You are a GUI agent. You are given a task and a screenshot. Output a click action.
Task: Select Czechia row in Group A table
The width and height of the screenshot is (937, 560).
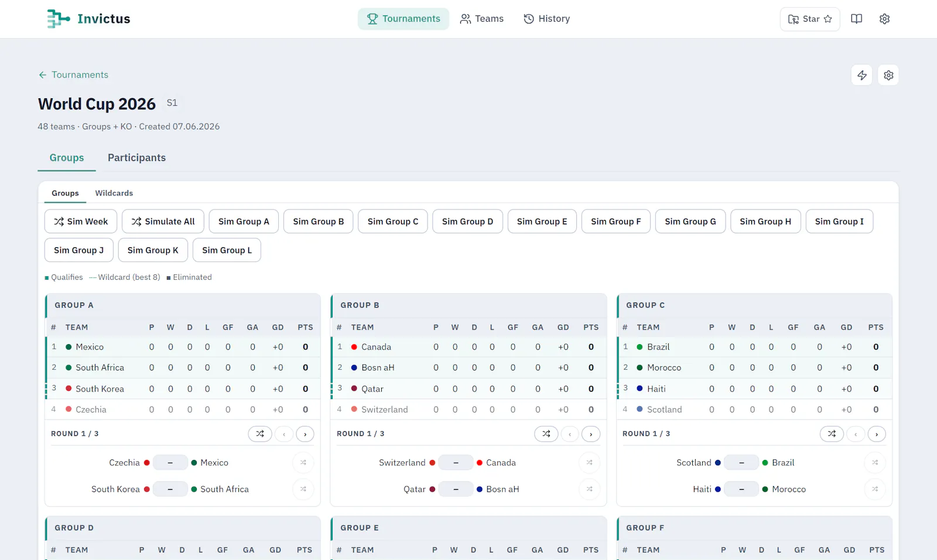pos(183,410)
